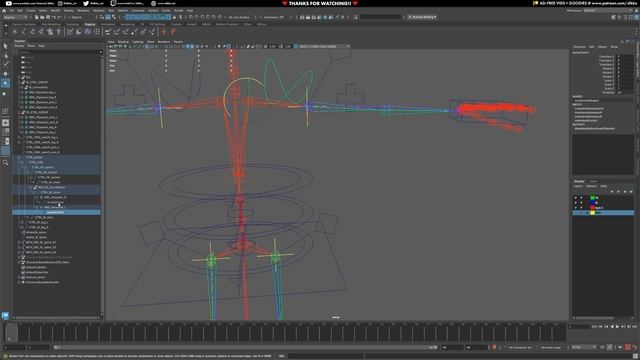Image resolution: width=640 pixels, height=360 pixels.
Task: Switch to the Poly Modeling shelf tab
Action: coord(51,24)
